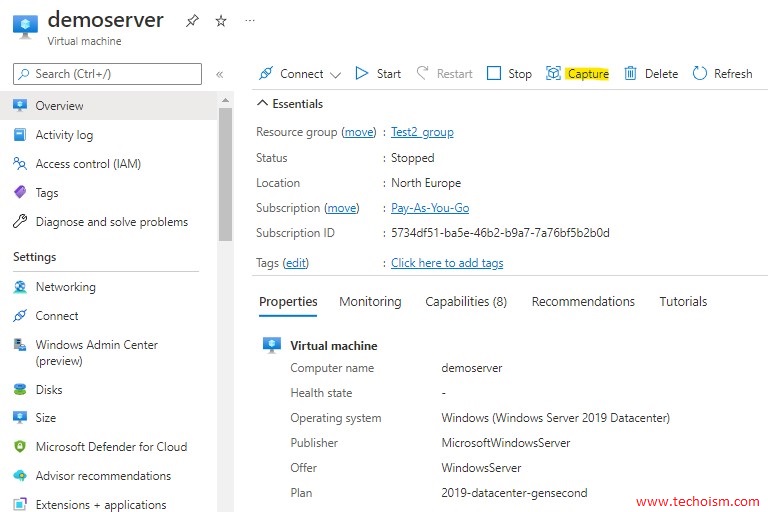Open the Pay-As-You-Go subscription
768x512 pixels.
tap(430, 208)
